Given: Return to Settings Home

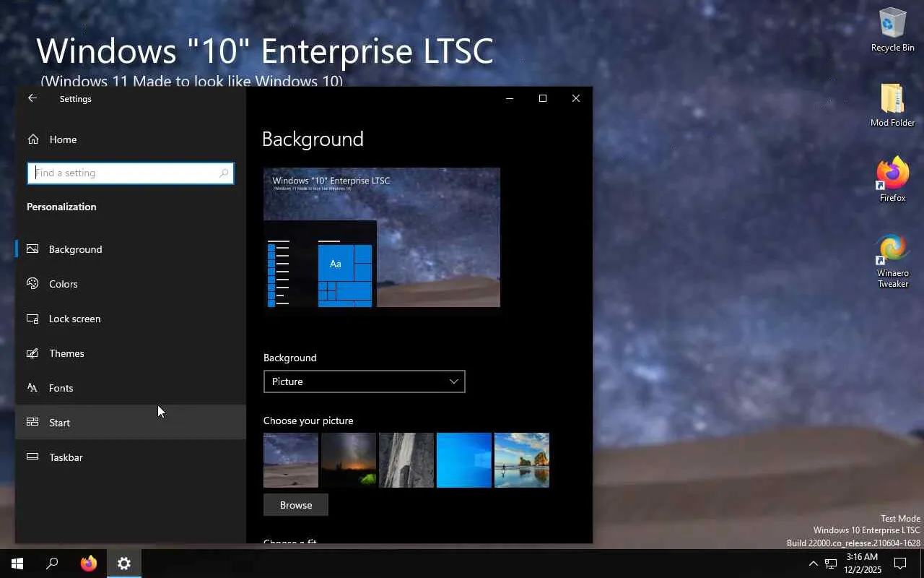Looking at the screenshot, I should point(131,139).
